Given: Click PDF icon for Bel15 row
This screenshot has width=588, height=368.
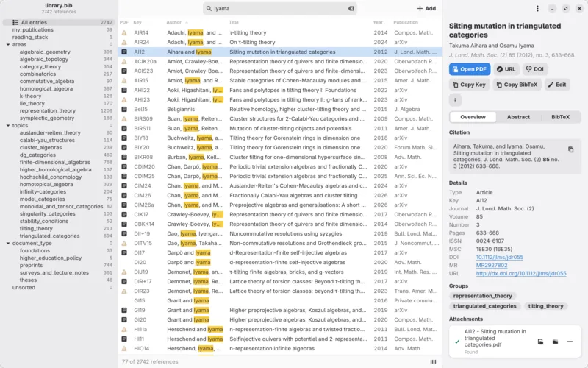Looking at the screenshot, I should point(124,109).
